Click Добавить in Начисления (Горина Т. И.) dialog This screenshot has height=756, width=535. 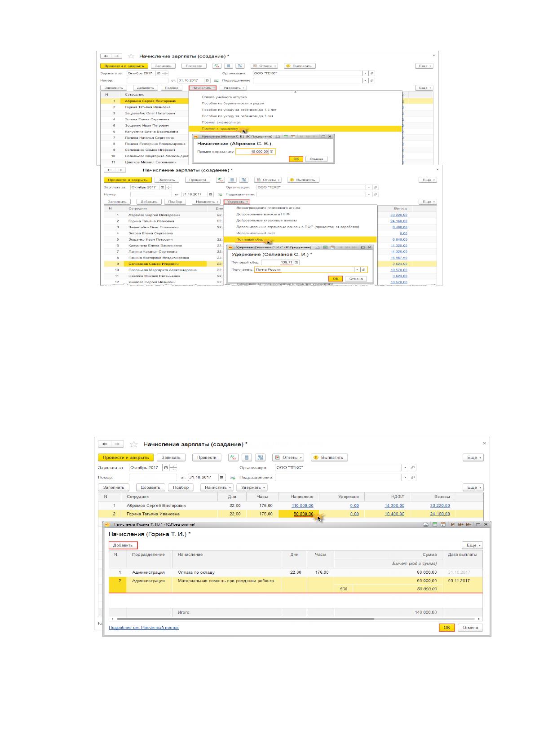pos(123,545)
